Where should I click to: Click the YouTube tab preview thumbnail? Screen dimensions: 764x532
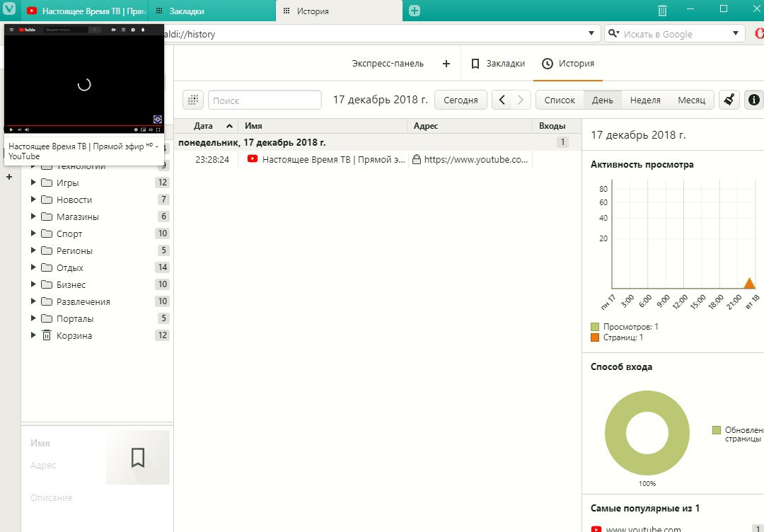tap(83, 79)
